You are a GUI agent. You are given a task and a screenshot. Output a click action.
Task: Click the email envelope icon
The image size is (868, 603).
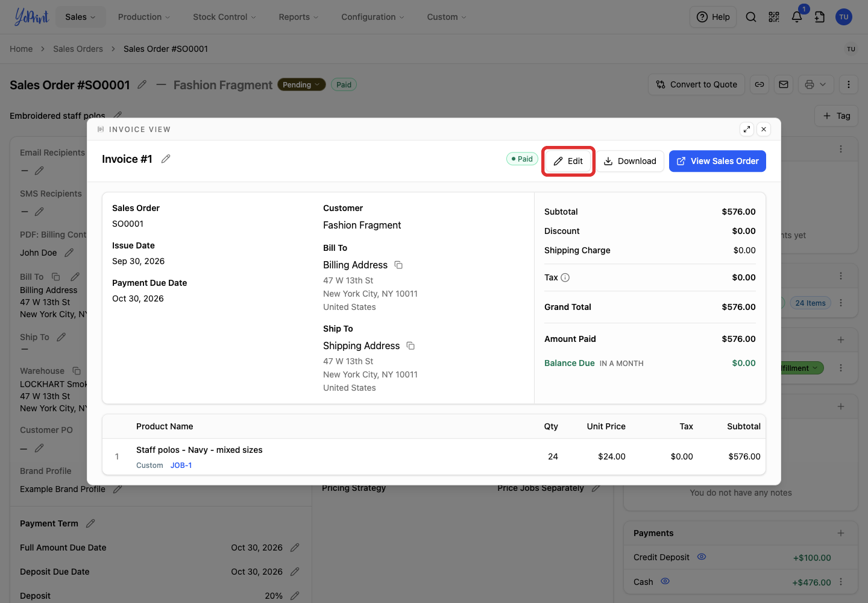784,84
